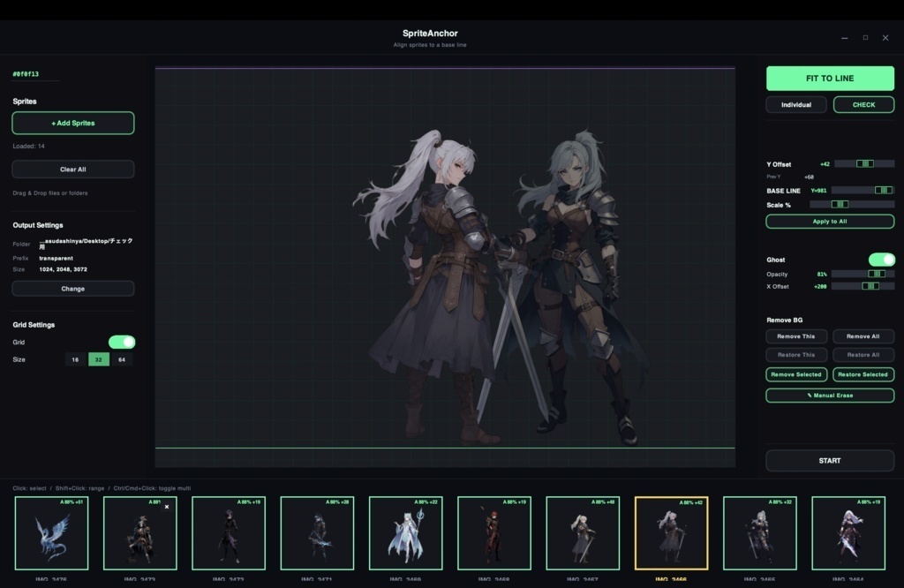
Task: Select the last sprite thumbnail on the right
Action: point(848,533)
